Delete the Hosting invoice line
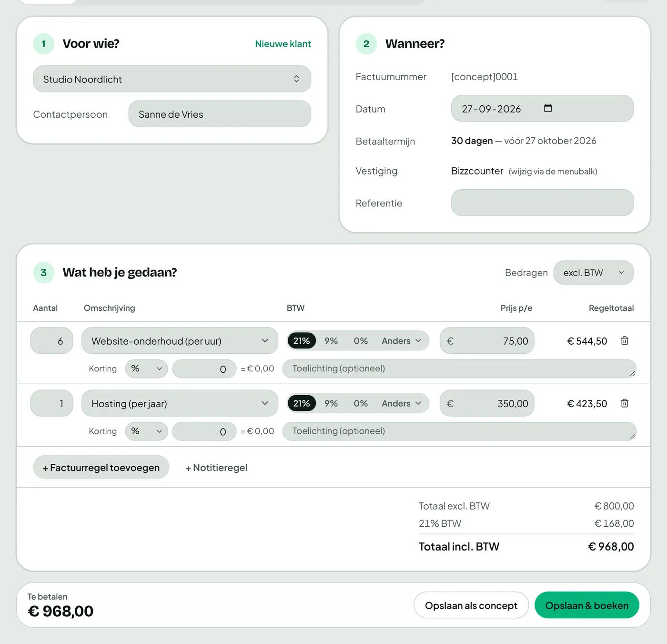Image resolution: width=667 pixels, height=644 pixels. (x=625, y=403)
